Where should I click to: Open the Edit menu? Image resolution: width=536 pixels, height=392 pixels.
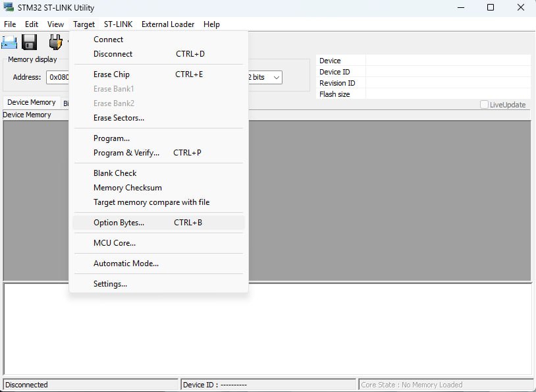click(32, 24)
